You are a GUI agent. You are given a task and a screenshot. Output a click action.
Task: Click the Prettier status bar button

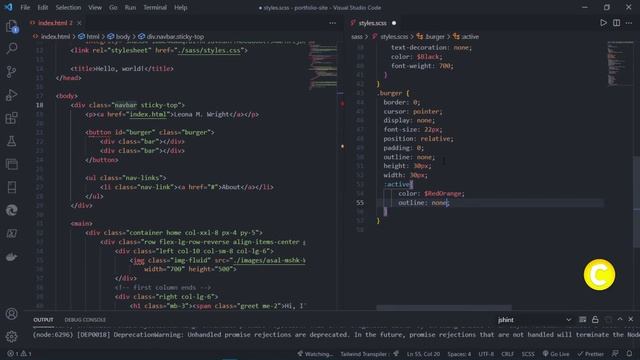tap(591, 354)
